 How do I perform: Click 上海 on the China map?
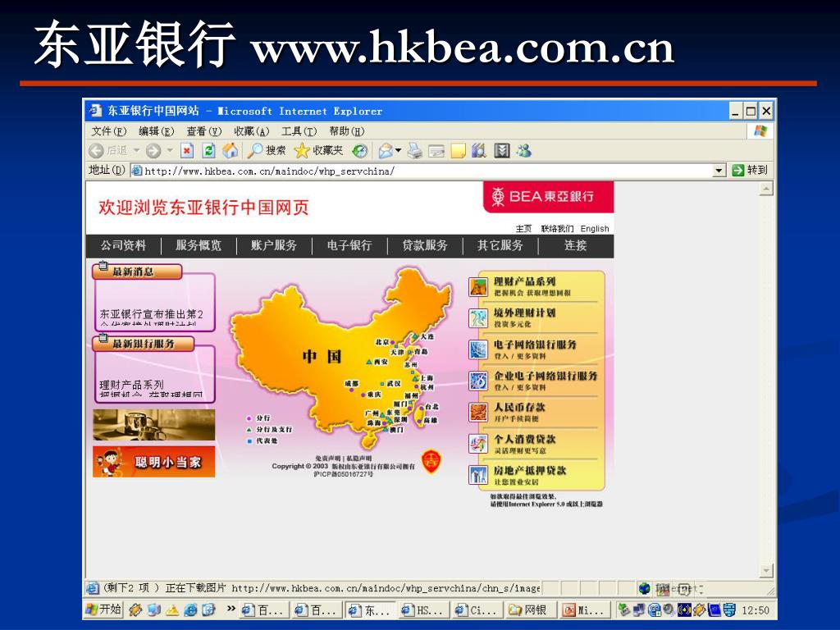tap(427, 377)
